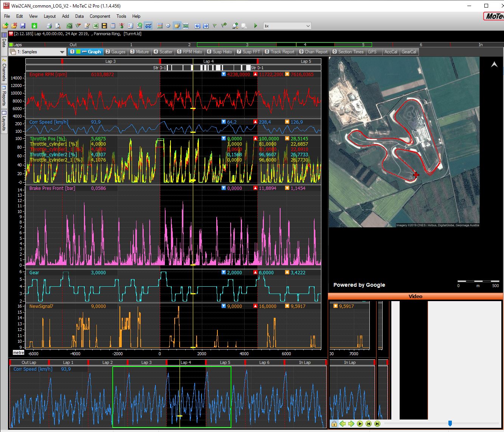Image resolution: width=504 pixels, height=432 pixels.
Task: Toggle the Data side panel tab
Action: 4,43
